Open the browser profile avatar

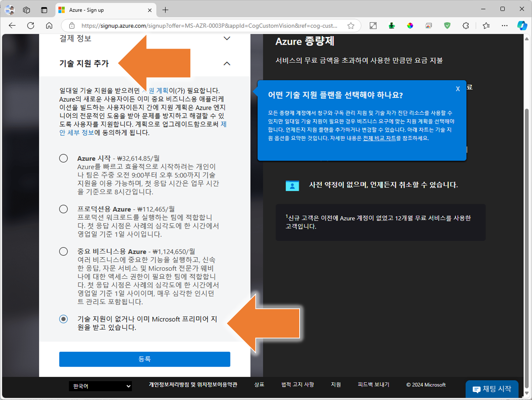[x=10, y=10]
